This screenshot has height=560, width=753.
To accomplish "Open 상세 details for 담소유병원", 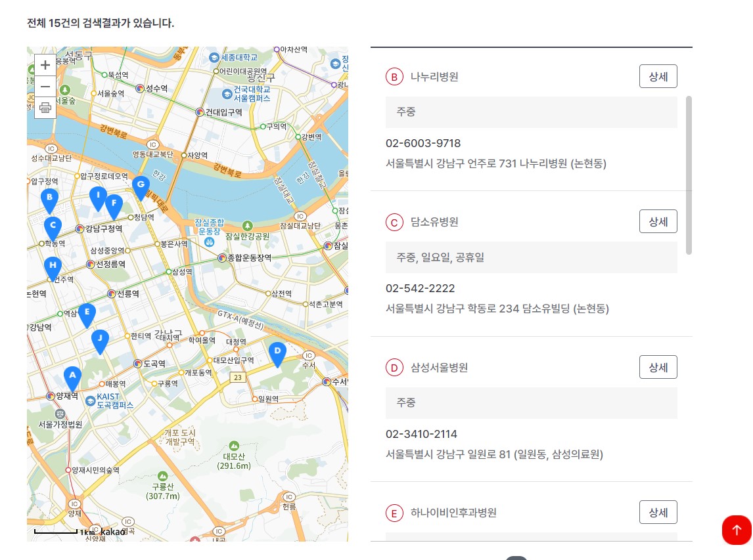I will (658, 221).
